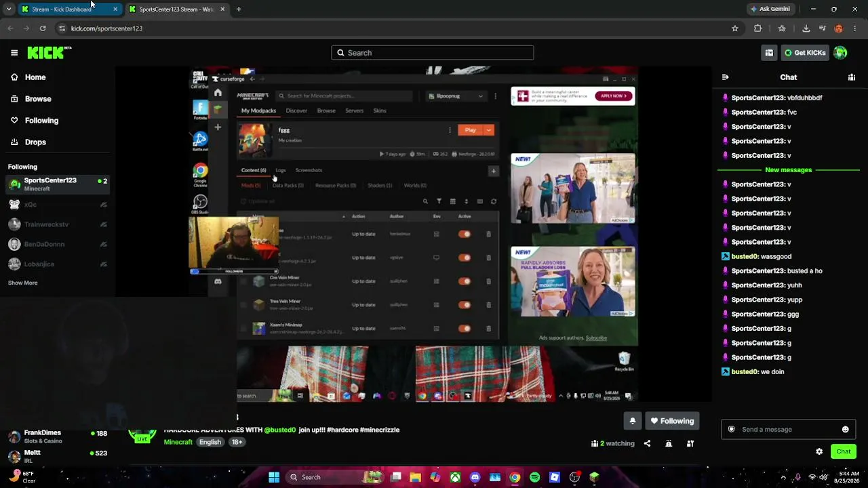Open Spotify from the taskbar
Image resolution: width=868 pixels, height=488 pixels.
pos(534,477)
